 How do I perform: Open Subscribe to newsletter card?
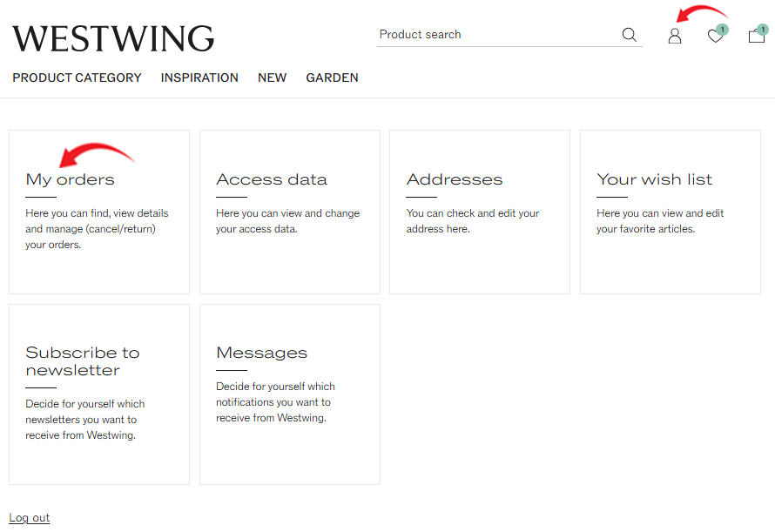(99, 394)
